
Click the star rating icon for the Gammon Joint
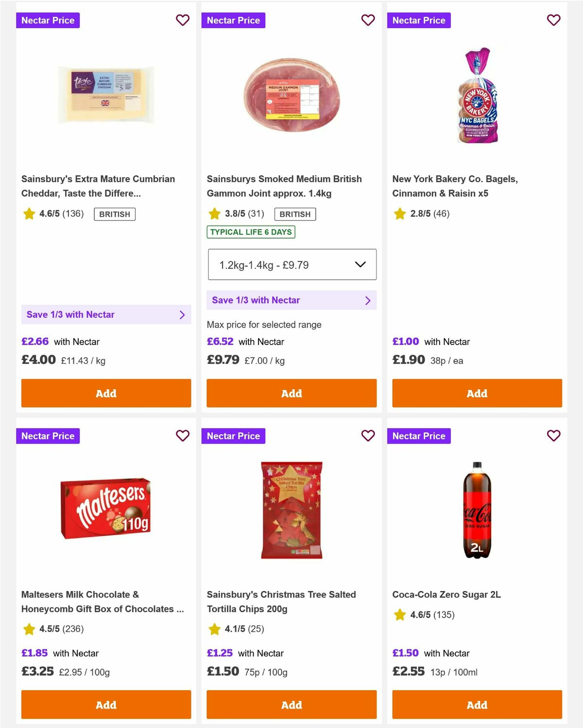pyautogui.click(x=214, y=214)
